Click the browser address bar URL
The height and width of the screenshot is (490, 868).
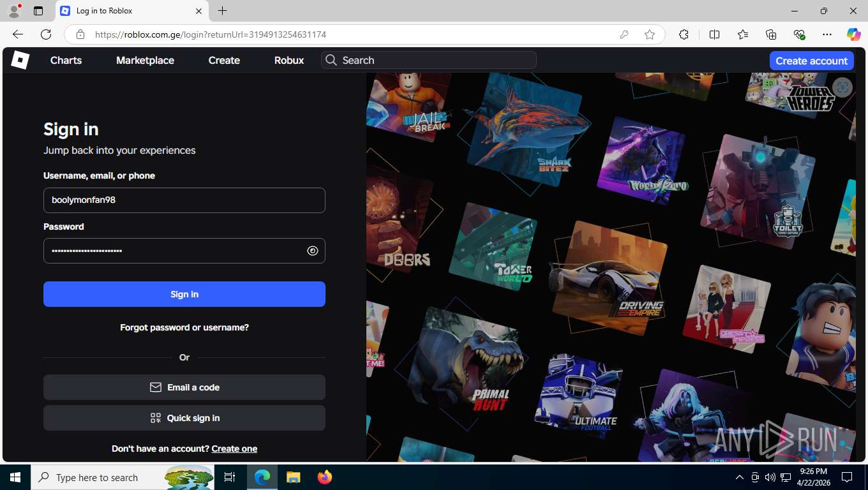pos(211,34)
